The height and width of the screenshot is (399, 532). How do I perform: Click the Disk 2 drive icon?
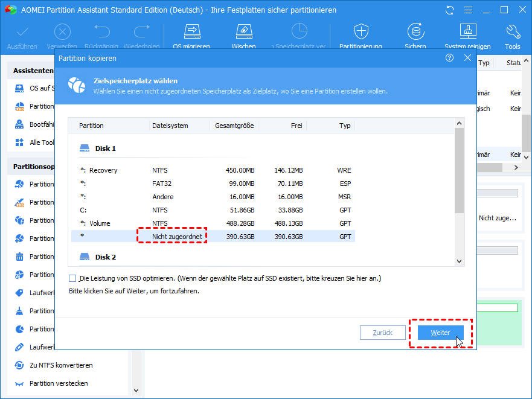coord(85,257)
